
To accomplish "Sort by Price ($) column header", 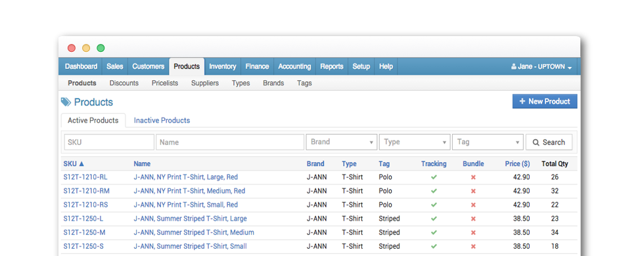I will [518, 163].
